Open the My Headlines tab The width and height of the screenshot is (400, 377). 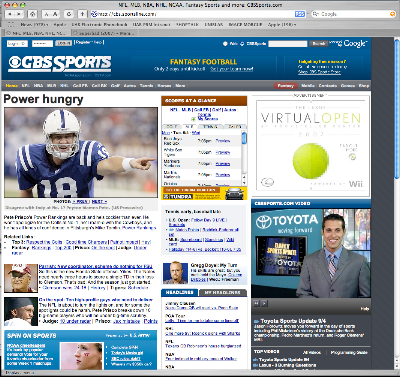222,292
